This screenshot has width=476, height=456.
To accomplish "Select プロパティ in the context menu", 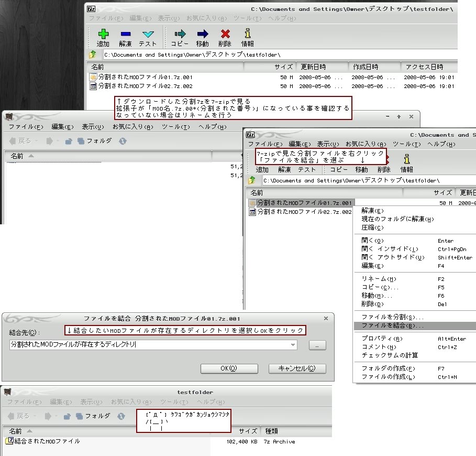I will coord(382,339).
